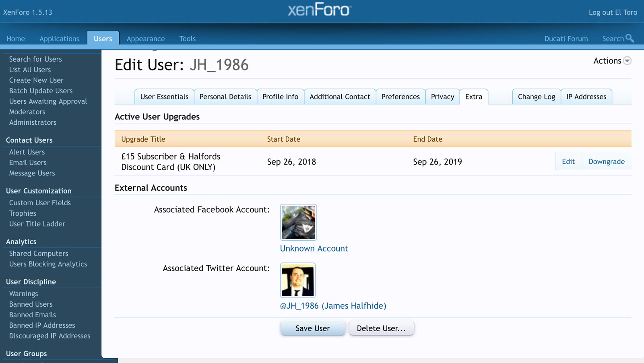This screenshot has height=363, width=644.
Task: Open the Actions dropdown arrow
Action: tap(627, 61)
